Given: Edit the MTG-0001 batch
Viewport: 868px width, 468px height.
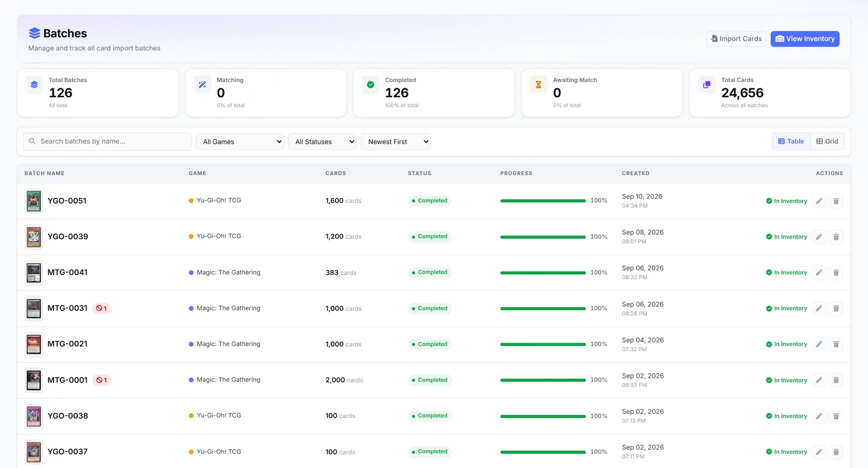Looking at the screenshot, I should click(x=819, y=380).
